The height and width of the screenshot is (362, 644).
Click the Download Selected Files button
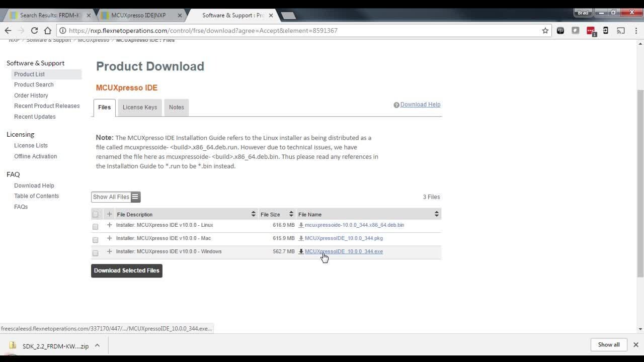[127, 270]
